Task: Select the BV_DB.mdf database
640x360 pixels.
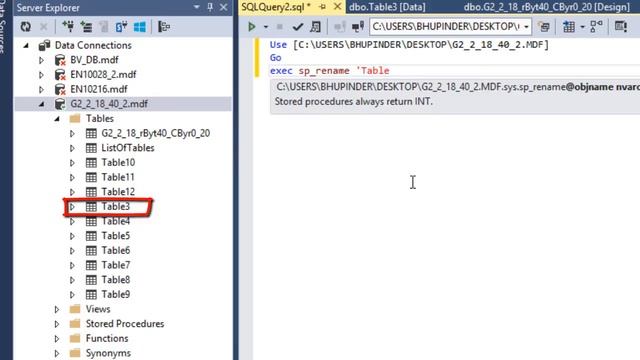Action: (x=94, y=60)
